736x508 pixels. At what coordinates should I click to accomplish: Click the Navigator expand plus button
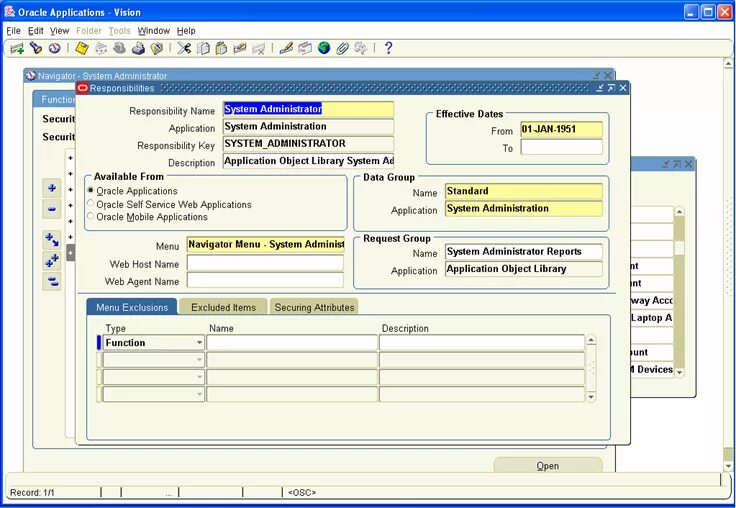(x=52, y=188)
